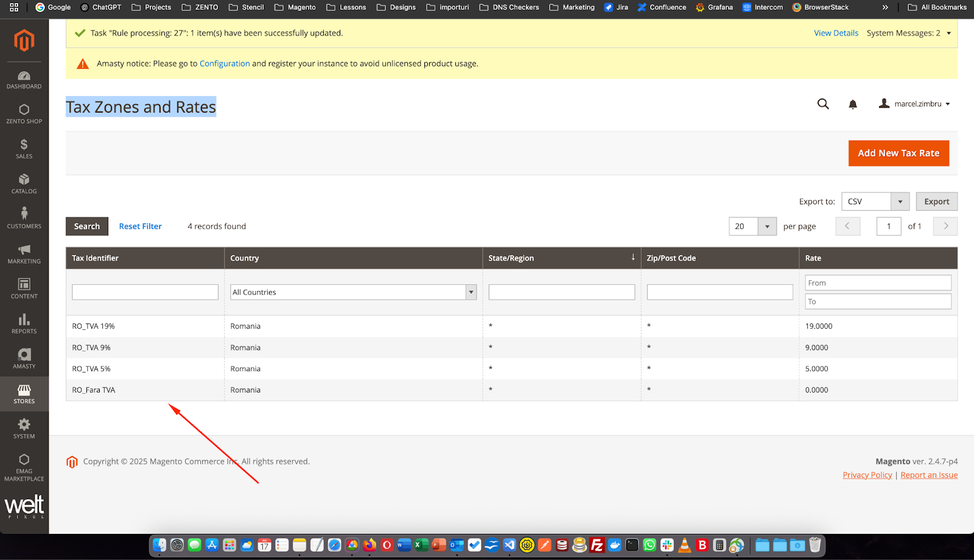
Task: Open the RO_Fara TVA tax rate row
Action: [x=511, y=390]
